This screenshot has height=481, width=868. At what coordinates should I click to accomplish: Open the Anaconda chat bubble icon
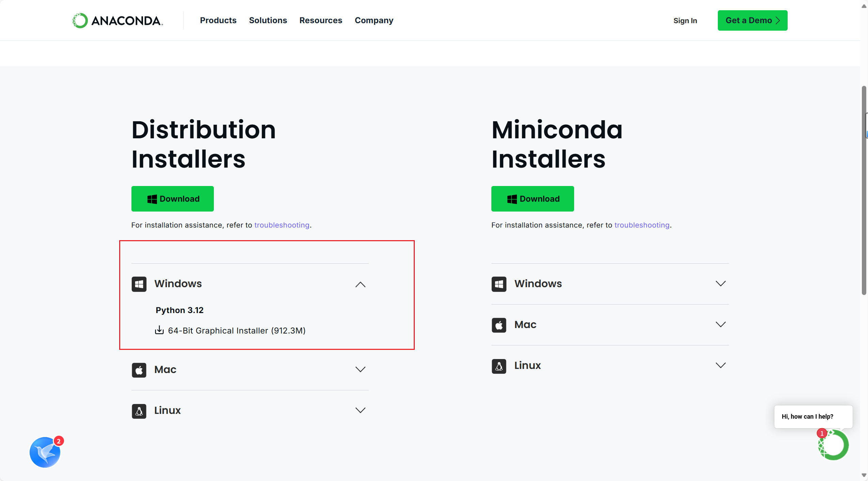point(833,445)
